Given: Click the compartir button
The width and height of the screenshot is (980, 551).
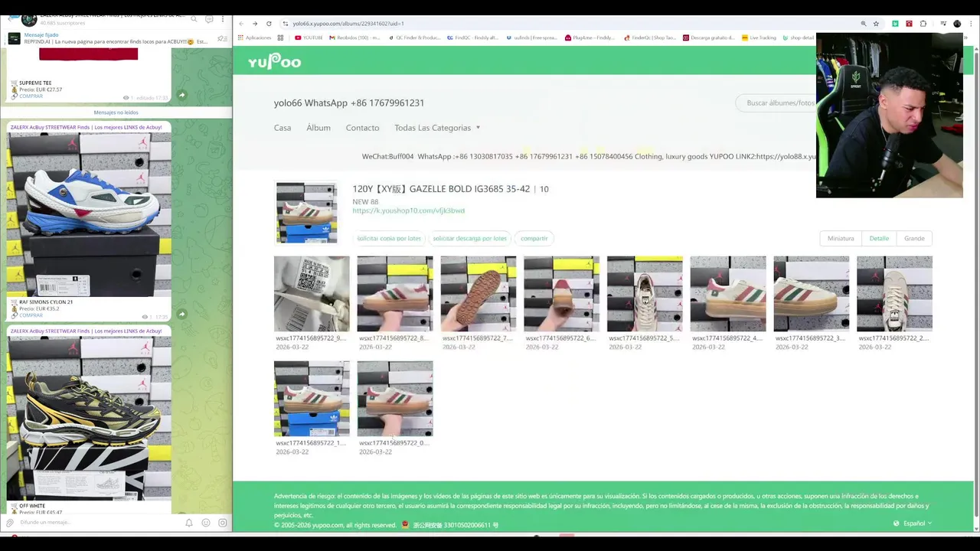Looking at the screenshot, I should tap(534, 238).
